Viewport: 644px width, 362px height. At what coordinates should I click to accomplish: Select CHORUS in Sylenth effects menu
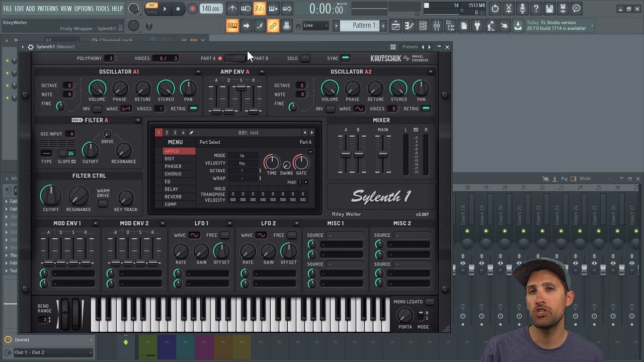[179, 174]
